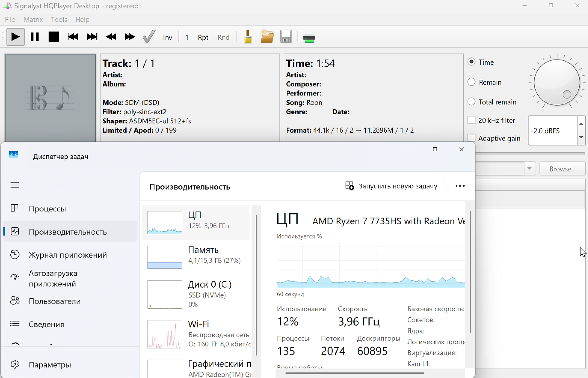The image size is (588, 378).
Task: Click the rewind double-arrow icon
Action: pyautogui.click(x=111, y=37)
